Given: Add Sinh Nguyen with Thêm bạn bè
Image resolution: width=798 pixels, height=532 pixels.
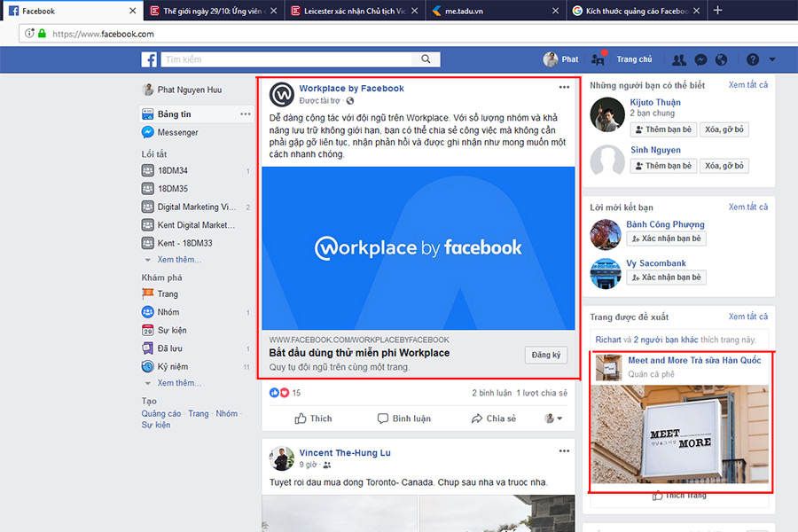Looking at the screenshot, I should pyautogui.click(x=663, y=166).
